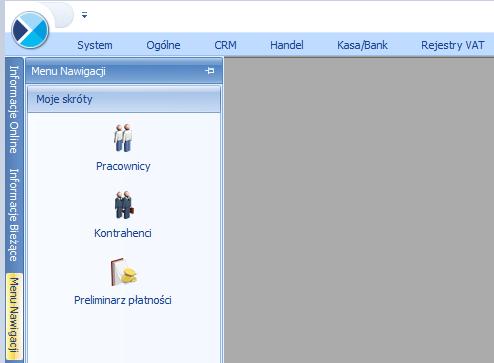Pin the Menu Nawigacji panel

pos(210,71)
